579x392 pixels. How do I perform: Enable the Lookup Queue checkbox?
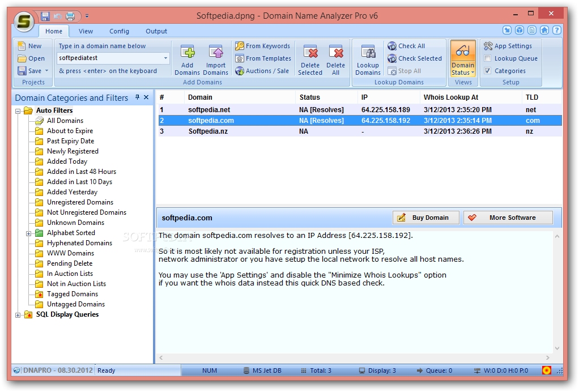coord(488,58)
